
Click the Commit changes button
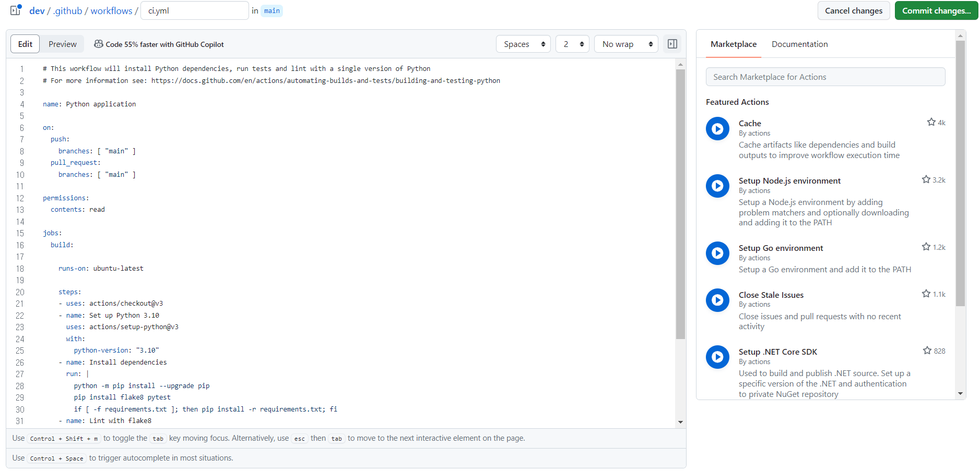(936, 10)
